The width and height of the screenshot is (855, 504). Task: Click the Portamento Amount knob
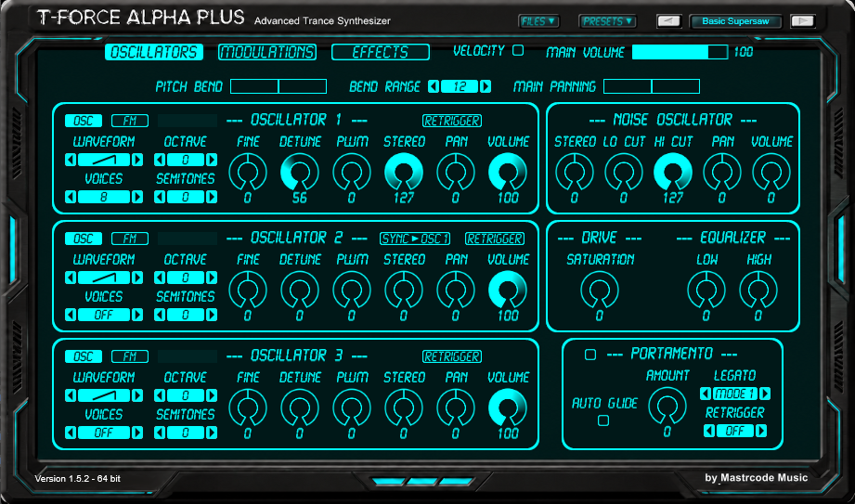tap(667, 406)
